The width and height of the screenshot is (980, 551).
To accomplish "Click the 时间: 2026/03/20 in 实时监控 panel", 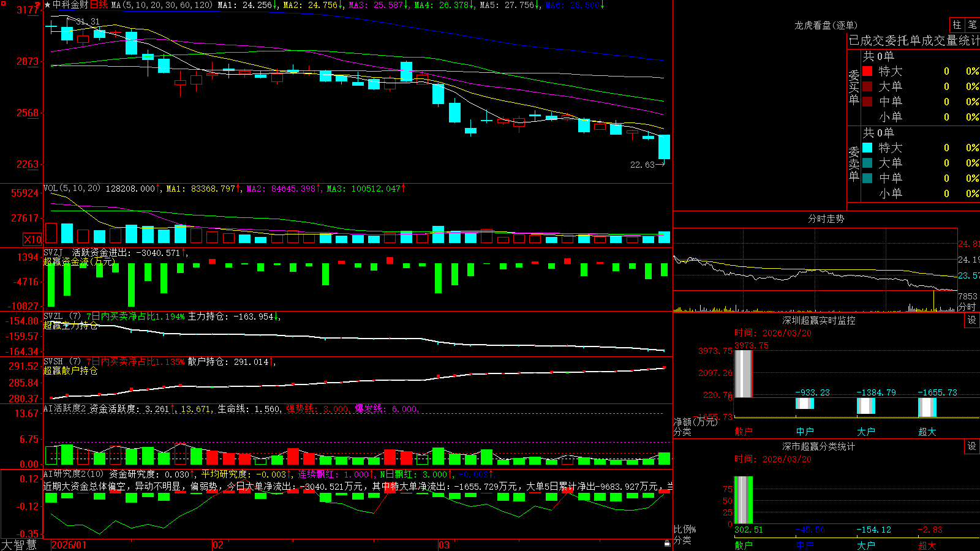I will click(773, 333).
